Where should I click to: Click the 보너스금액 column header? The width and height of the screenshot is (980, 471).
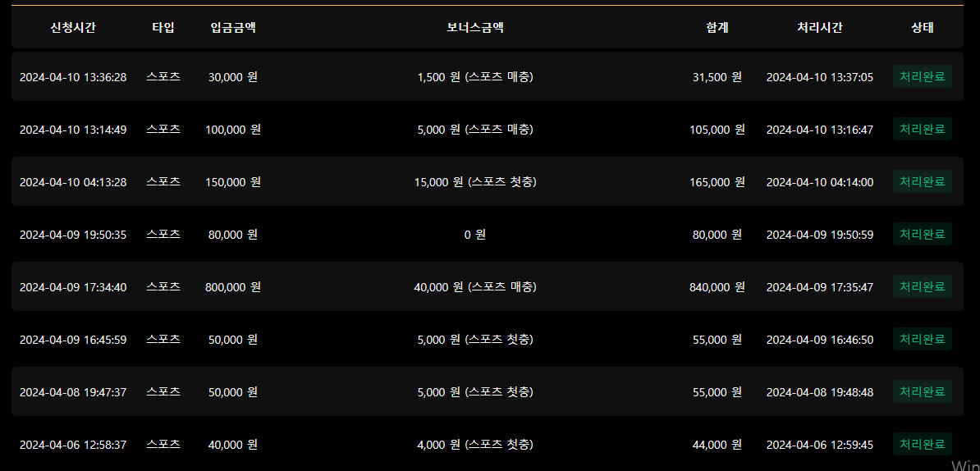tap(475, 27)
